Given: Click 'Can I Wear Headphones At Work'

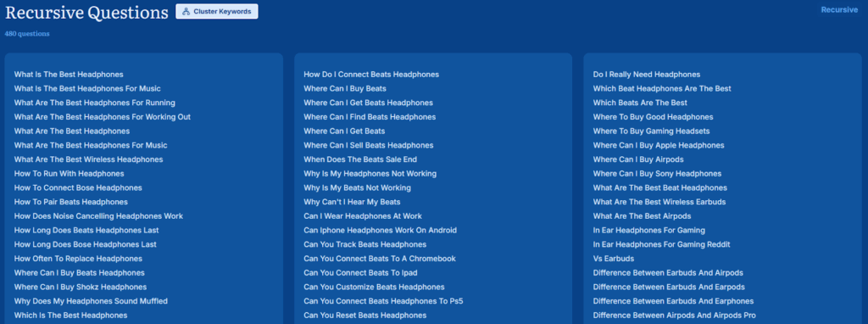Looking at the screenshot, I should click(363, 216).
